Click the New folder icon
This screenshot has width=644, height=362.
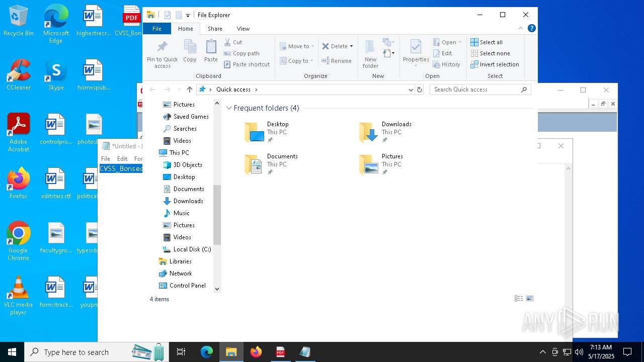click(x=370, y=54)
